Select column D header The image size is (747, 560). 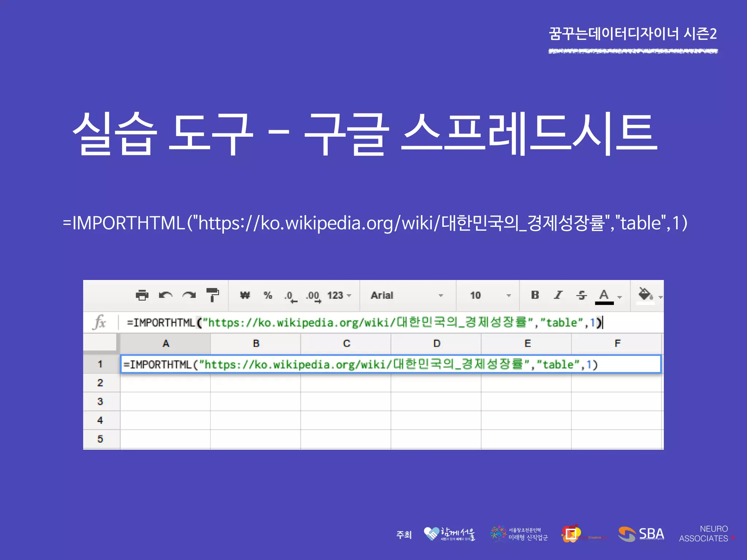click(437, 343)
